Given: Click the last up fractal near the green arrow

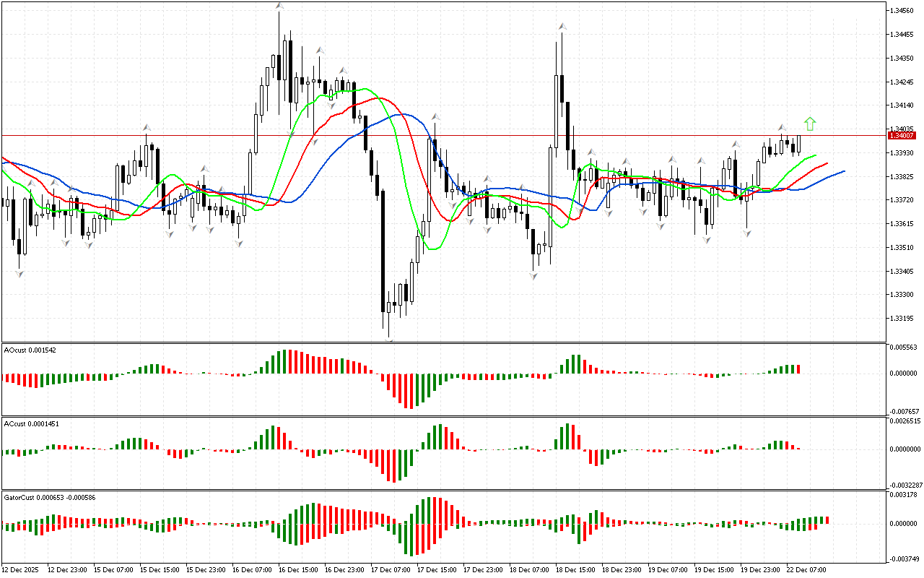Looking at the screenshot, I should 782,127.
